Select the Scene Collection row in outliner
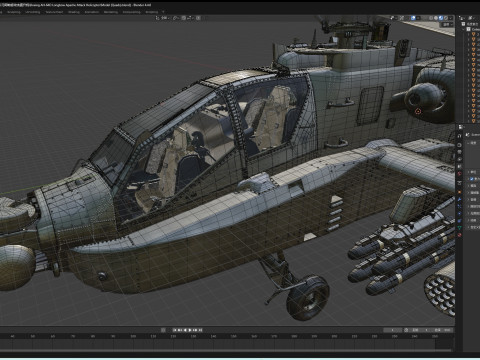Screen dimensions: 480x360 tap(470, 24)
